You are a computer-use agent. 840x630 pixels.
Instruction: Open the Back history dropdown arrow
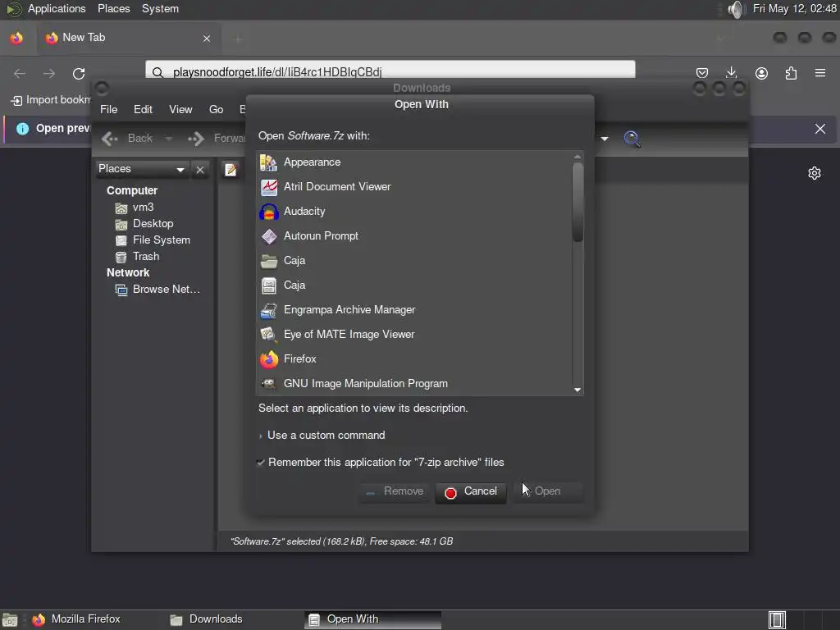pyautogui.click(x=169, y=139)
